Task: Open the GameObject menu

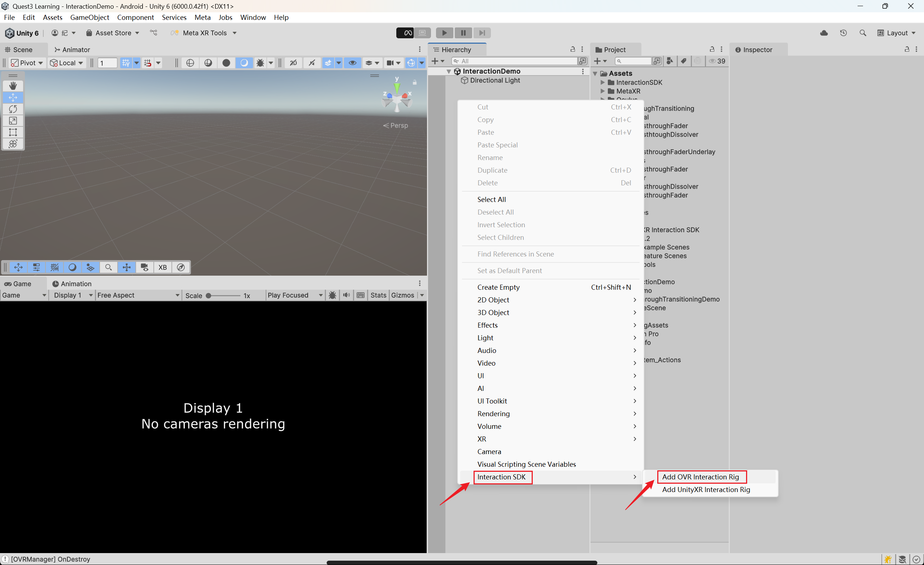Action: coord(90,17)
